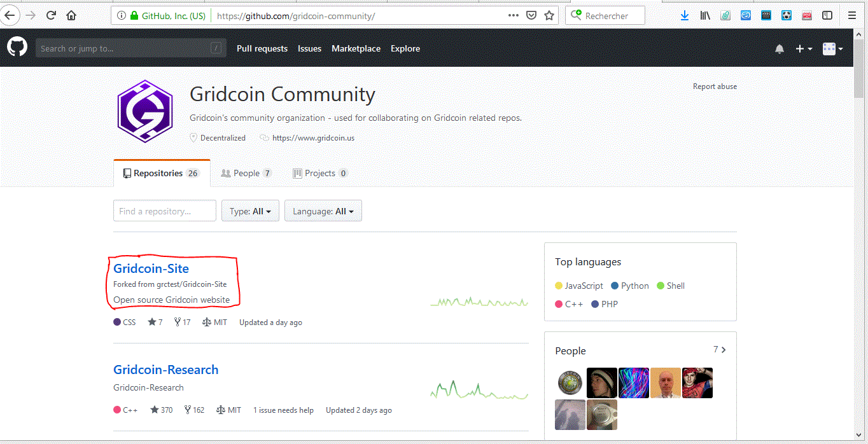Image resolution: width=868 pixels, height=444 pixels.
Task: Focus the Find a repository field
Action: (165, 211)
